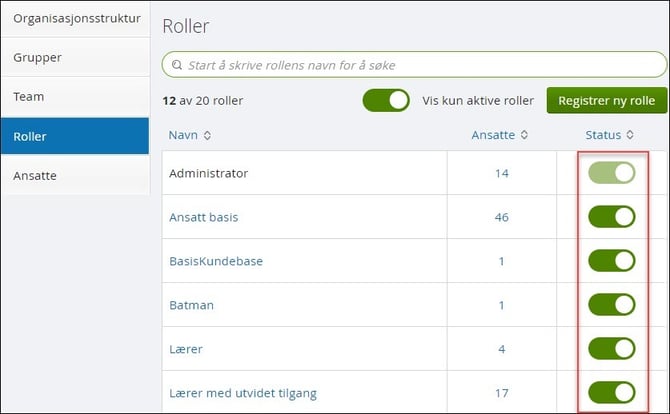This screenshot has height=414, width=670.
Task: Click the search magnifier icon
Action: pyautogui.click(x=176, y=65)
